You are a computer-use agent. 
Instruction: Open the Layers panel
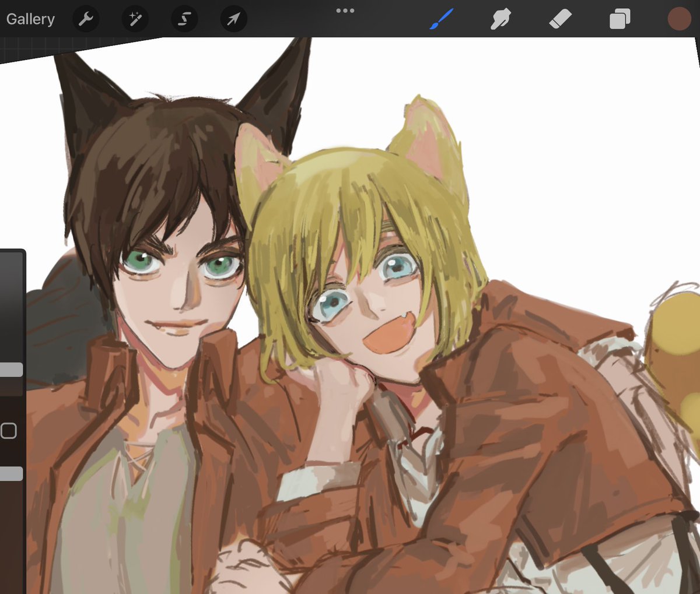click(619, 19)
